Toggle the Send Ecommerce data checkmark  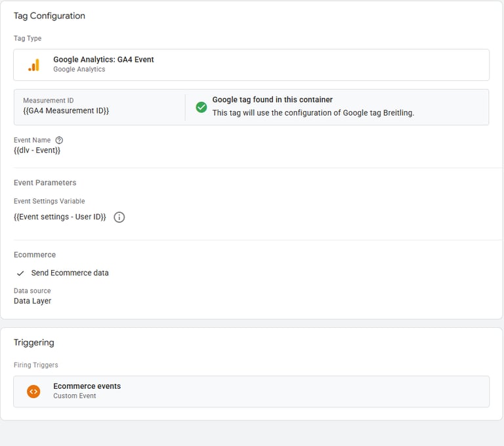(20, 273)
